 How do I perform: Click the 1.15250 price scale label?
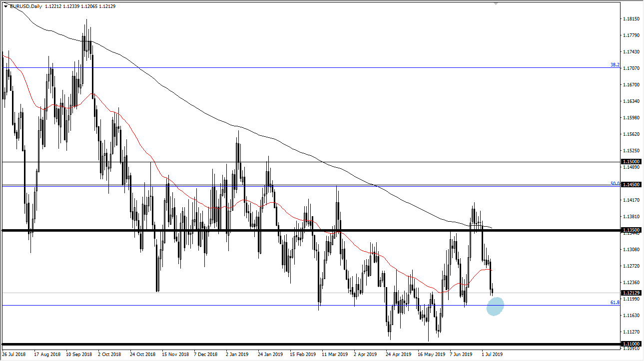point(632,151)
